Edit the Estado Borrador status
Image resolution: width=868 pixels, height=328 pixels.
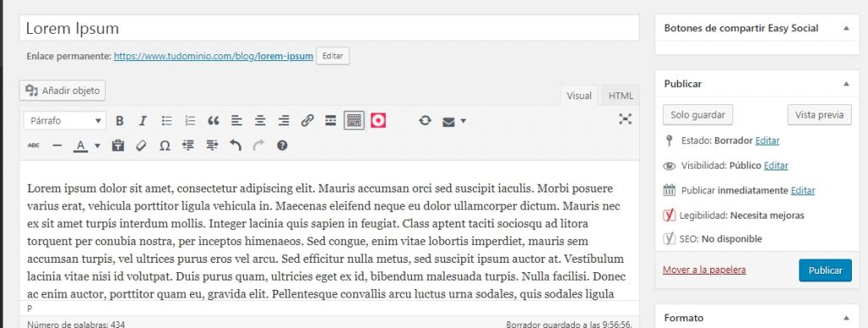coord(767,141)
